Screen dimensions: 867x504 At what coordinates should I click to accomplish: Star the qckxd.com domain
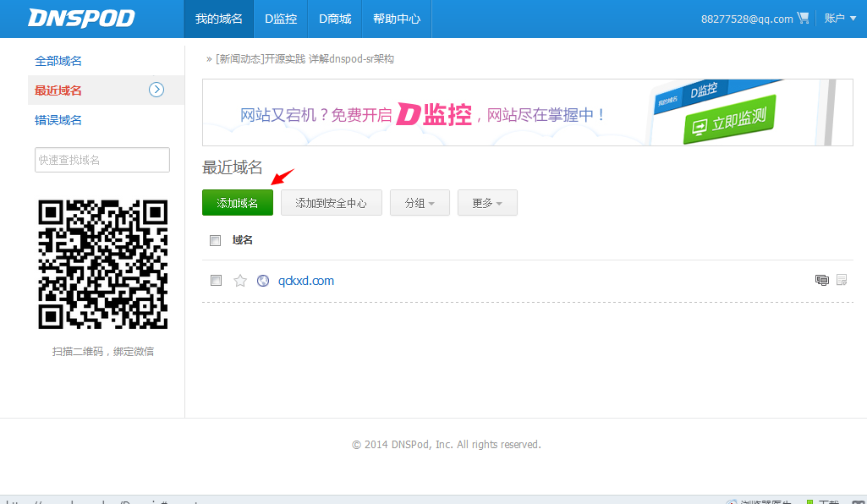click(240, 281)
